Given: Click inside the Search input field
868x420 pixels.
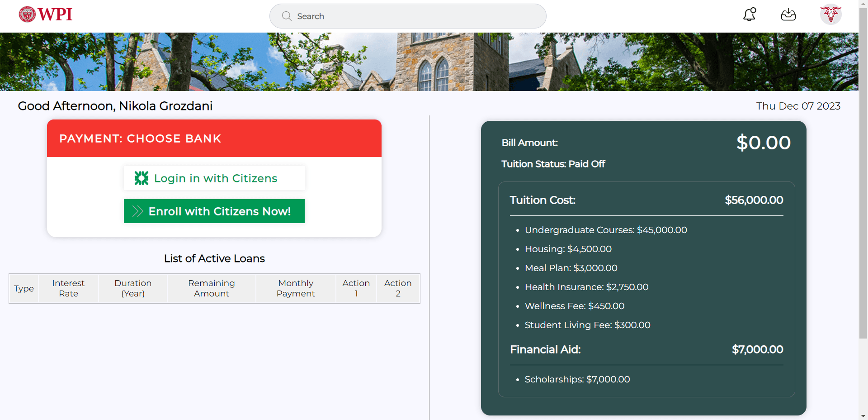Looking at the screenshot, I should (416, 16).
